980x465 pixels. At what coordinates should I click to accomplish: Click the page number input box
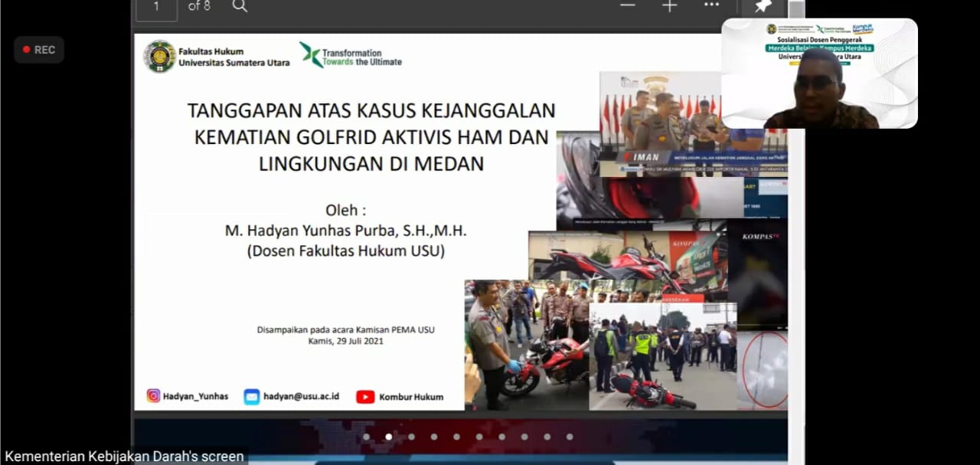tap(157, 7)
